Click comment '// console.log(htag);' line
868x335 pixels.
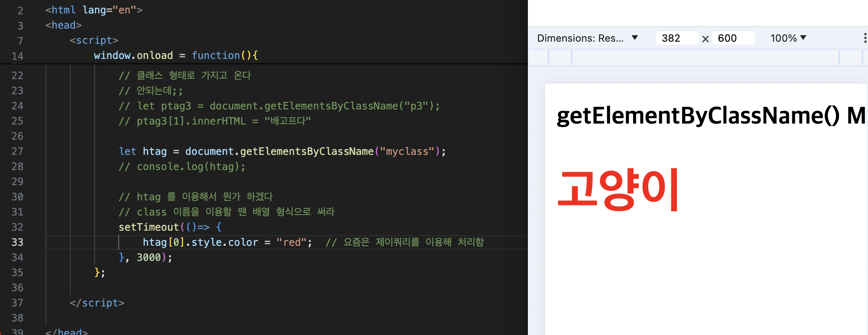click(182, 167)
